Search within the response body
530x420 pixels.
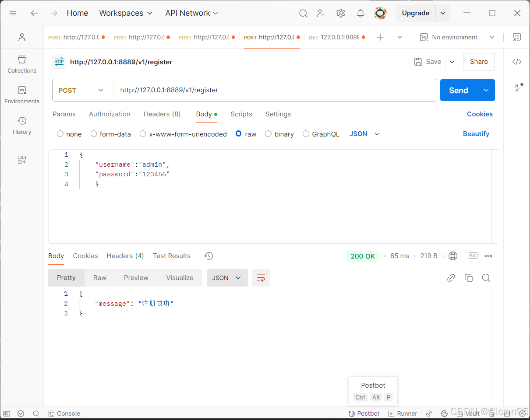486,278
